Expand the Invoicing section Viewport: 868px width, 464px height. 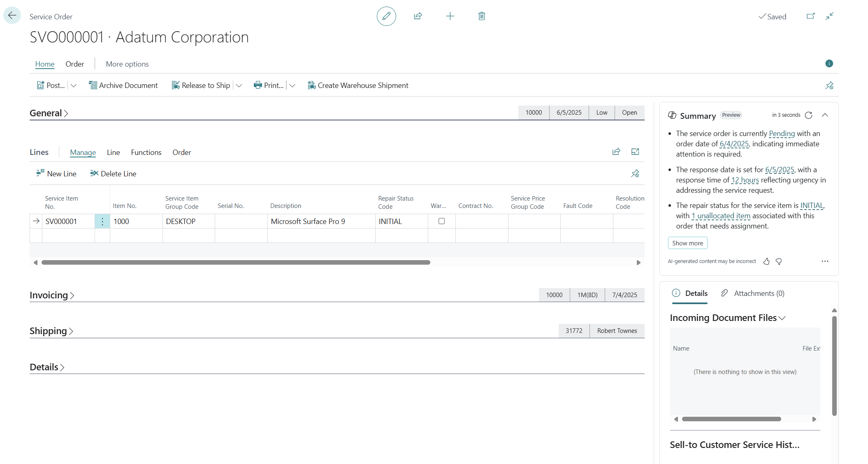(x=52, y=295)
